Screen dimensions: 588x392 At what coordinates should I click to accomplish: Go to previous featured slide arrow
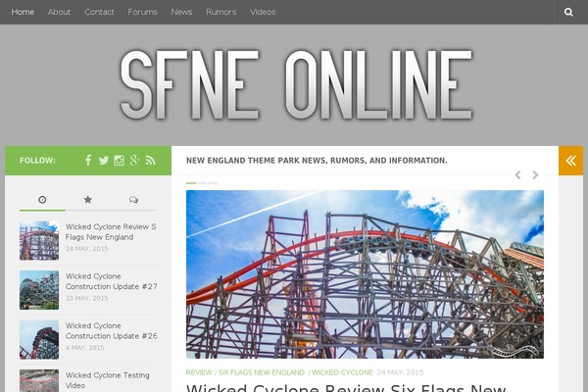(517, 174)
